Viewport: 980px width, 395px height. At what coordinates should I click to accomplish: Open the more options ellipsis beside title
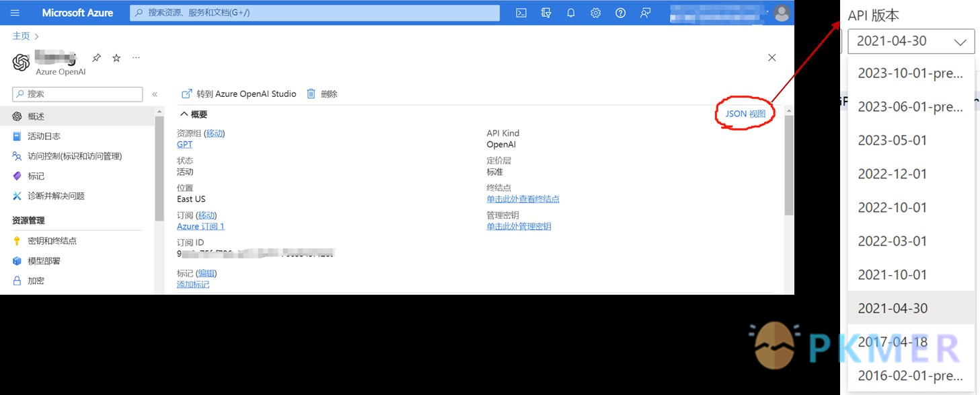pyautogui.click(x=136, y=58)
